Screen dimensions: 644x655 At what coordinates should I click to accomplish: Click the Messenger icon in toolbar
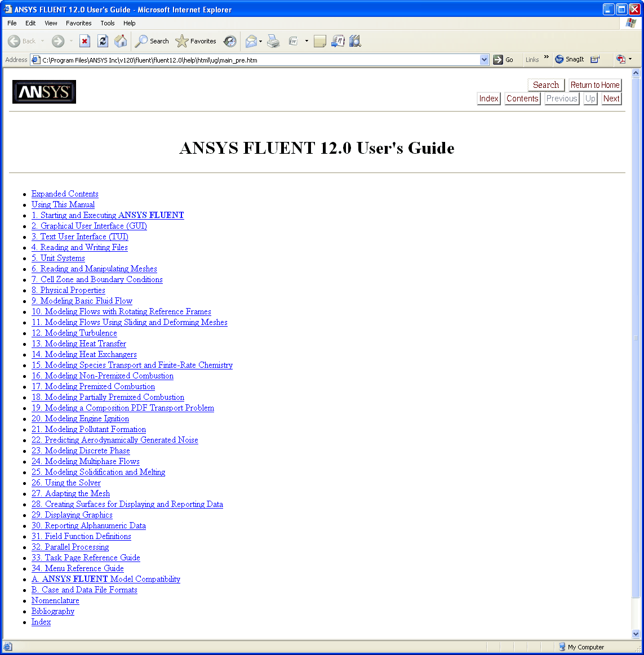tap(337, 41)
